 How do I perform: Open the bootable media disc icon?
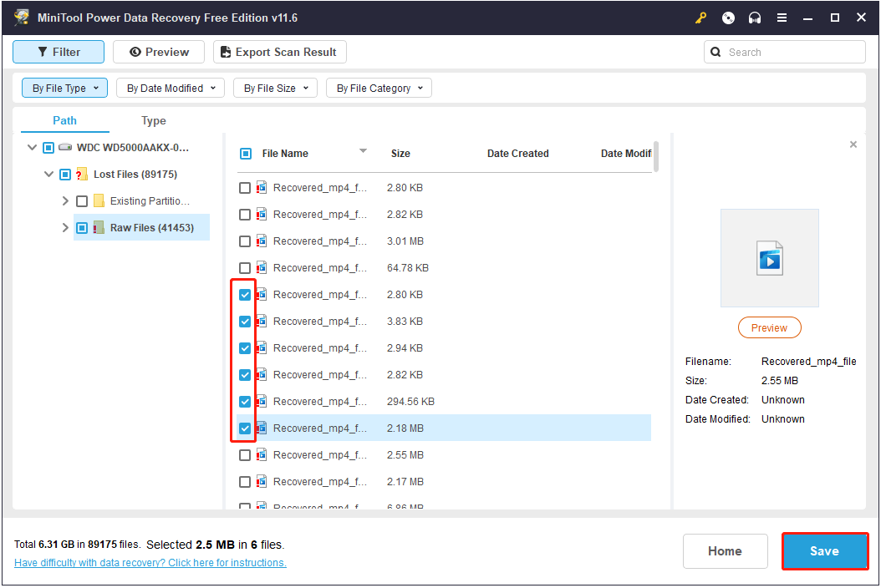[728, 18]
